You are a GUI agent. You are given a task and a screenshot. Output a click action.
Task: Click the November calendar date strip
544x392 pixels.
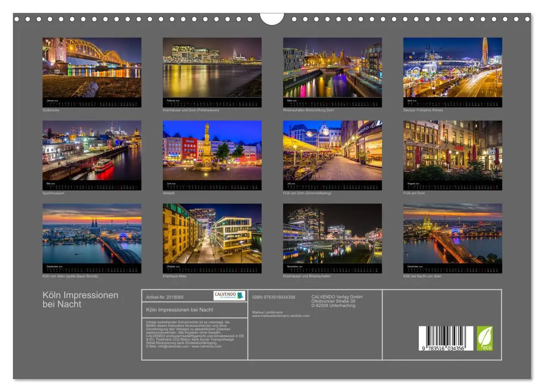332,269
